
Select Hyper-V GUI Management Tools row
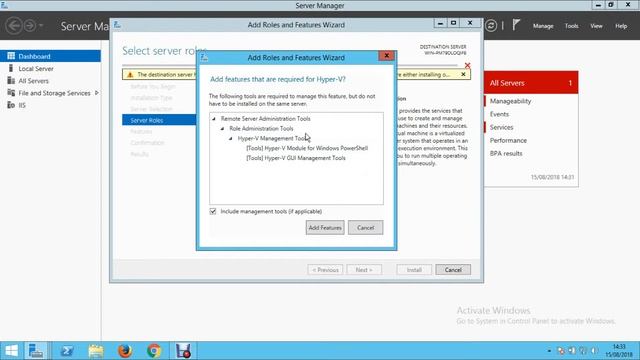(x=296, y=158)
